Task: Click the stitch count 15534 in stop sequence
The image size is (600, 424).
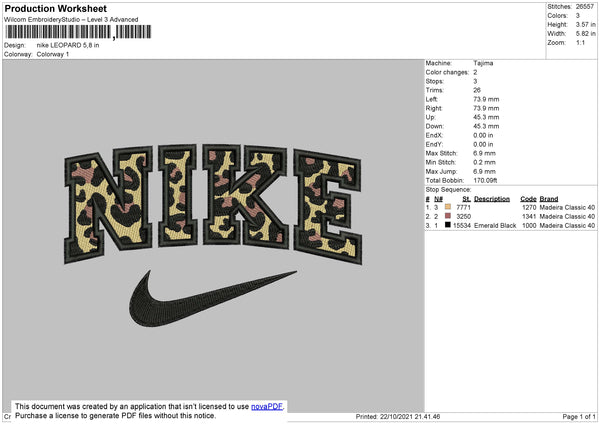Action: (x=462, y=226)
